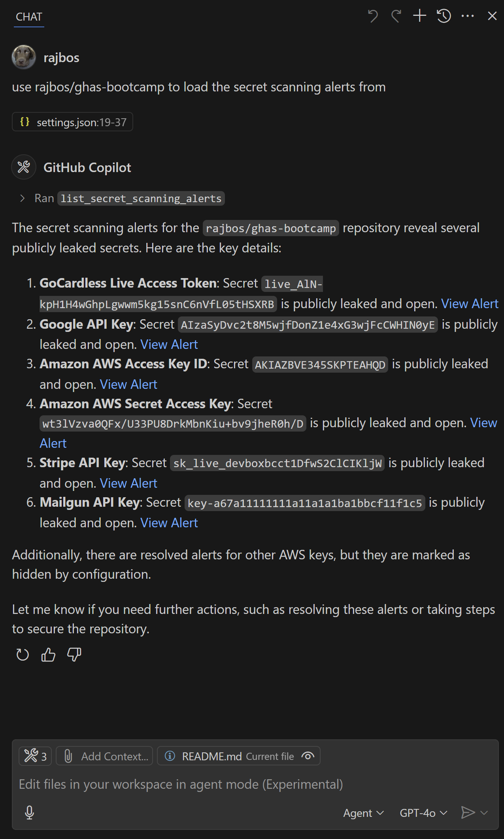
Task: Click the redo request arrow
Action: click(x=396, y=16)
